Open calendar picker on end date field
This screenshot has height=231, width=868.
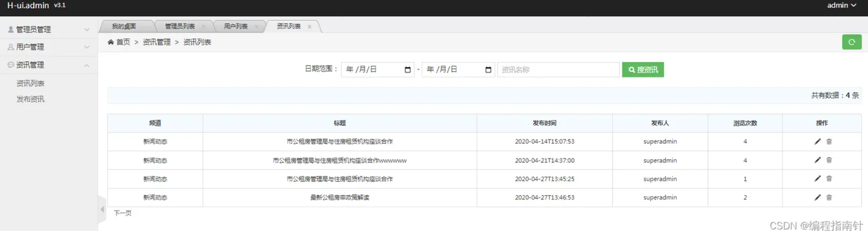(489, 70)
